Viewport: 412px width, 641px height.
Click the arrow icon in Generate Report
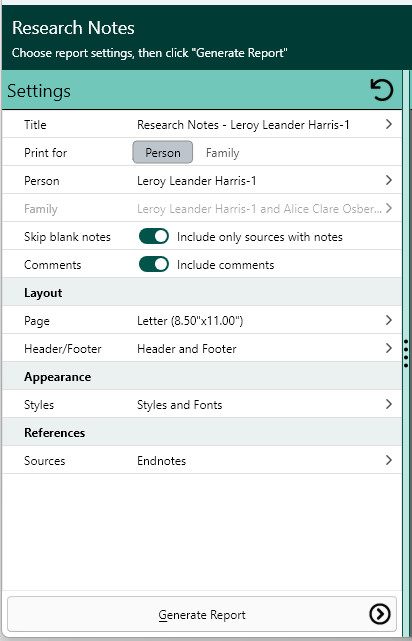tap(380, 614)
